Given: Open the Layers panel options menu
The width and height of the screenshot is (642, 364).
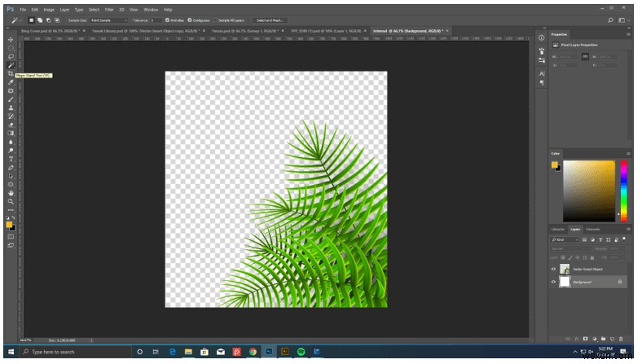Looking at the screenshot, I should point(628,229).
